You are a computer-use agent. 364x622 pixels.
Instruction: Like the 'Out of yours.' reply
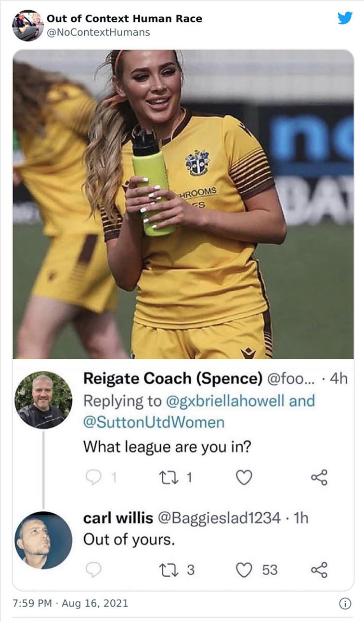(244, 570)
